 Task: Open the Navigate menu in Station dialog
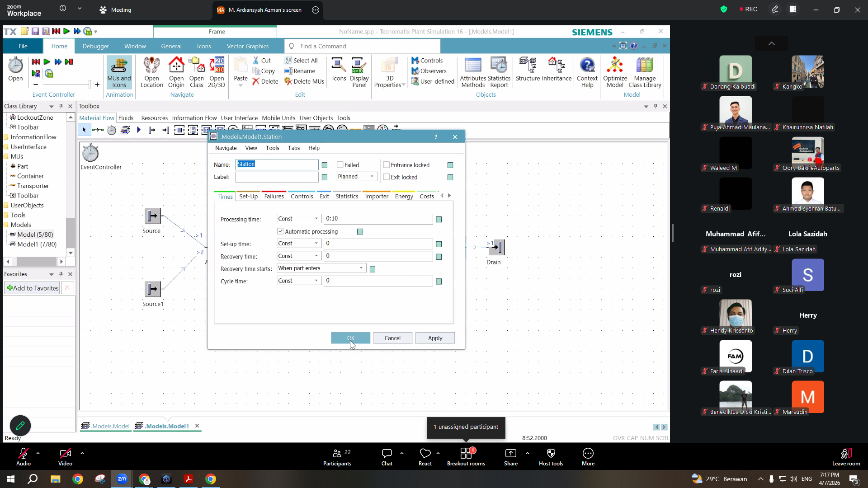[226, 148]
